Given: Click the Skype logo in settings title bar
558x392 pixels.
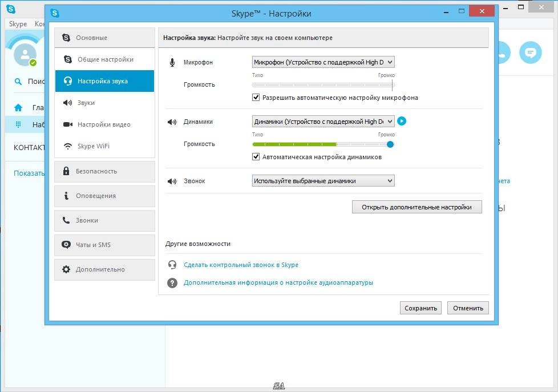Looking at the screenshot, I should (55, 13).
